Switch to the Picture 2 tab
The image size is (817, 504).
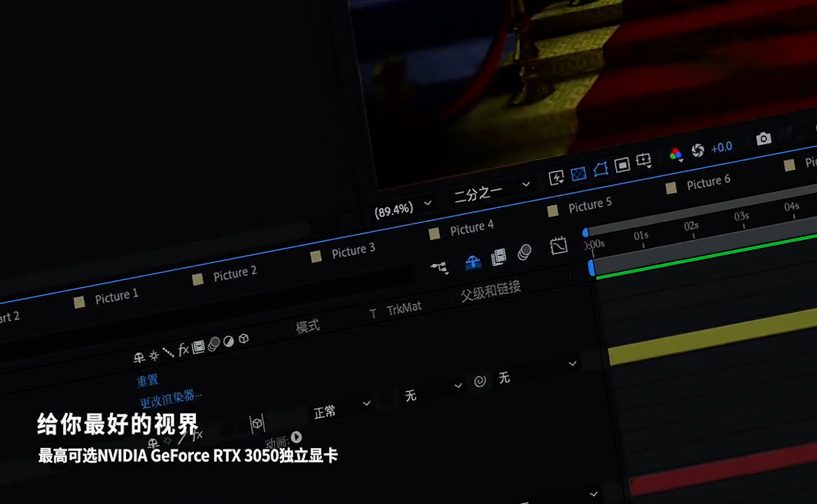235,274
